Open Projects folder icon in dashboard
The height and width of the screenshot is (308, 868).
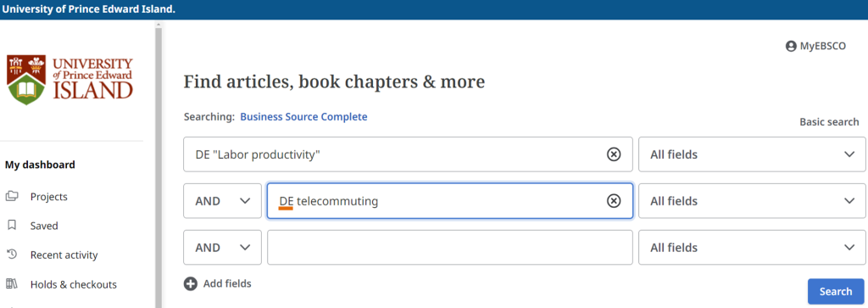coord(12,197)
